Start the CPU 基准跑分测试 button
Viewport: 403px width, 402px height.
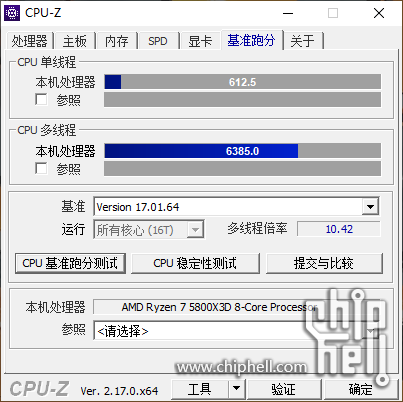(70, 263)
